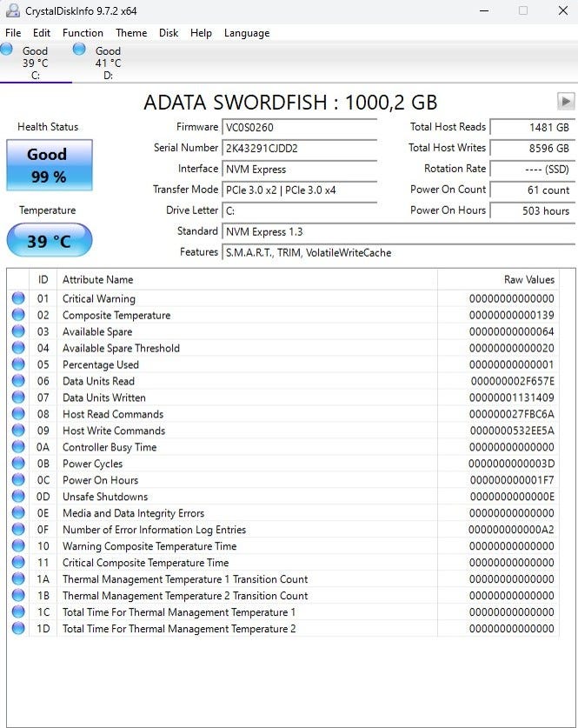
Task: Minimize the CrystalDiskInfo window
Action: [x=484, y=10]
